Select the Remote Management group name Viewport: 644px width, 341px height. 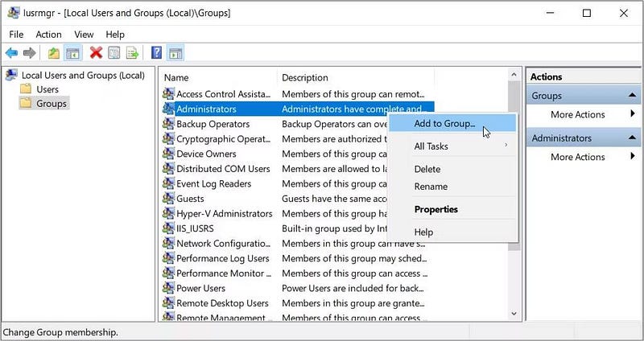[x=222, y=318]
